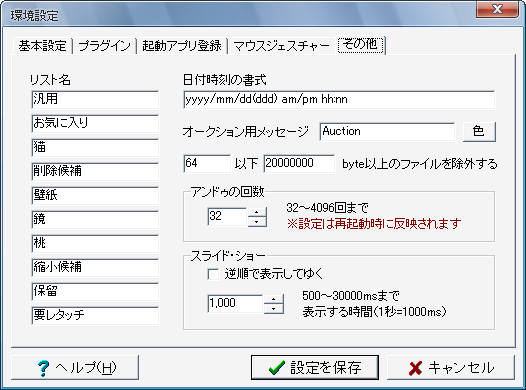Edit the date/time format field

(x=339, y=99)
